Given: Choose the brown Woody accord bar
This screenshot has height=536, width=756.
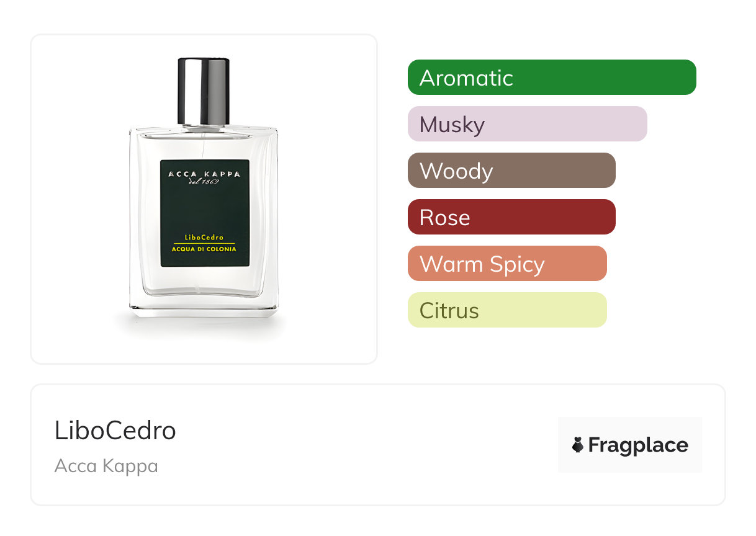Looking at the screenshot, I should pos(511,171).
